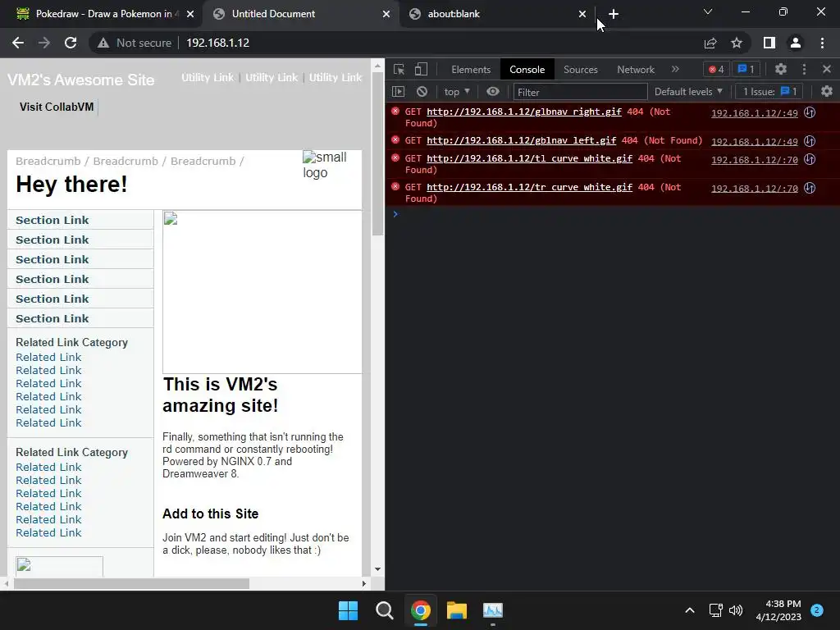This screenshot has width=840, height=630.
Task: Open the notification center badge
Action: click(x=817, y=609)
